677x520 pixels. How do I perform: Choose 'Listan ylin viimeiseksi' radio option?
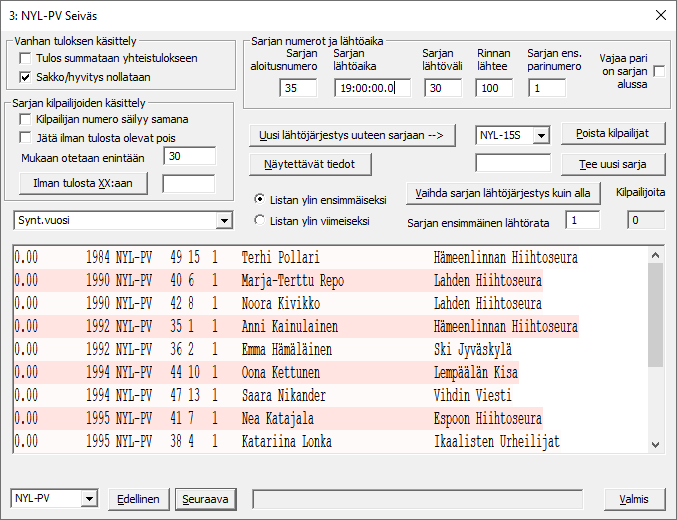click(260, 220)
